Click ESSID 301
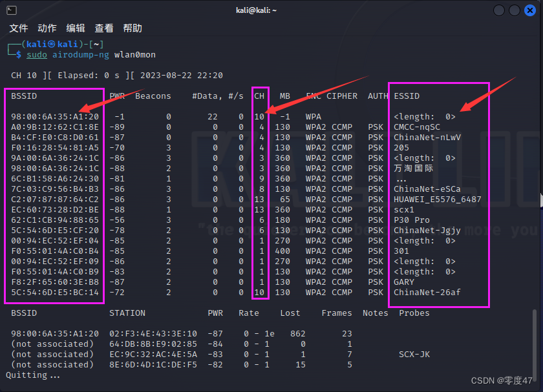 click(x=401, y=251)
